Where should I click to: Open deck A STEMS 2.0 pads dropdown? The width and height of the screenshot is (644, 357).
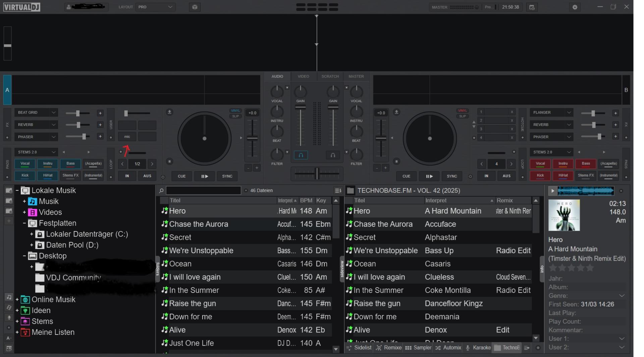36,152
